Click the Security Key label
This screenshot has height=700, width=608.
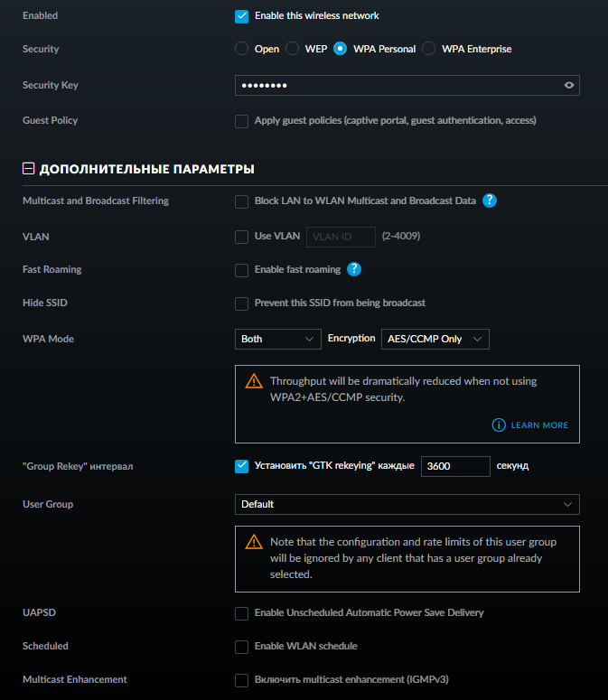[x=51, y=85]
